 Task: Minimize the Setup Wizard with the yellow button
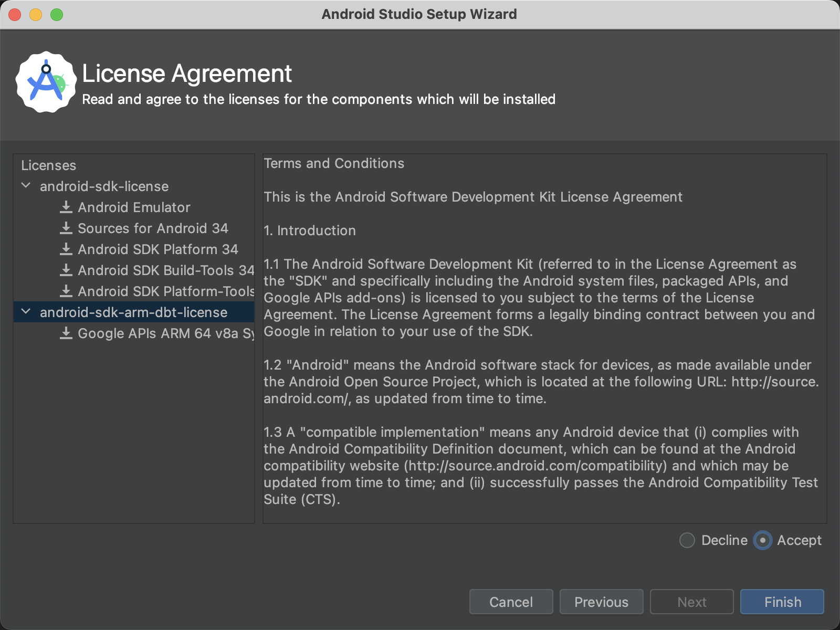click(x=36, y=15)
